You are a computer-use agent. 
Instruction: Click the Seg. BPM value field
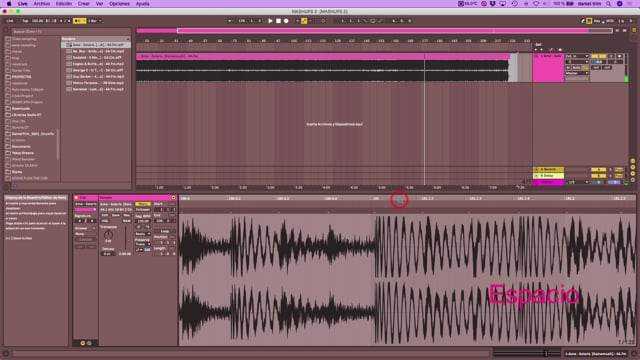[143, 221]
